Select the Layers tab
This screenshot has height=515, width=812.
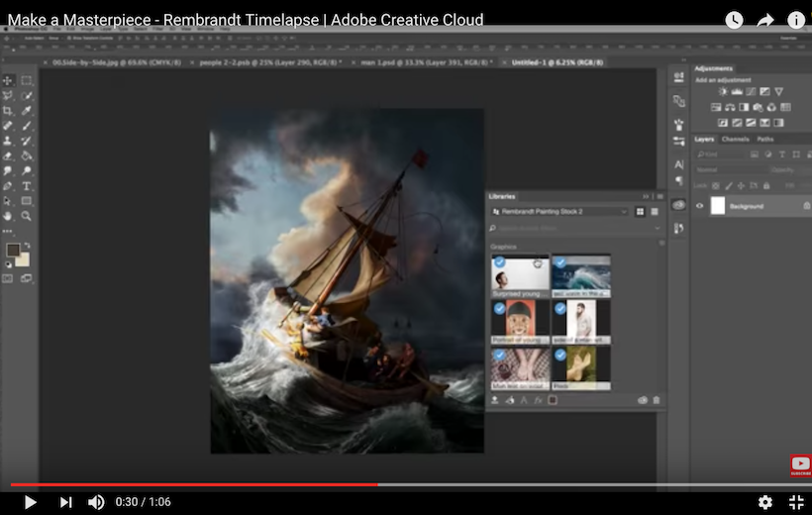coord(704,139)
